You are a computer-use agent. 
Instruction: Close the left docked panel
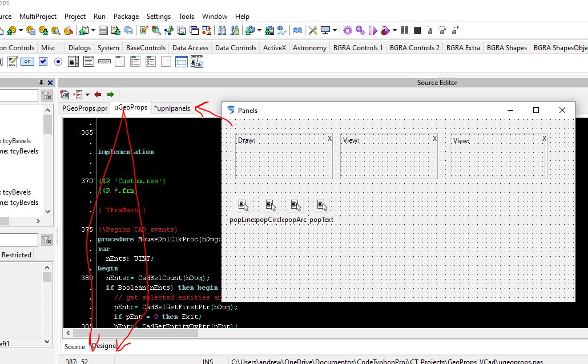coord(50,83)
